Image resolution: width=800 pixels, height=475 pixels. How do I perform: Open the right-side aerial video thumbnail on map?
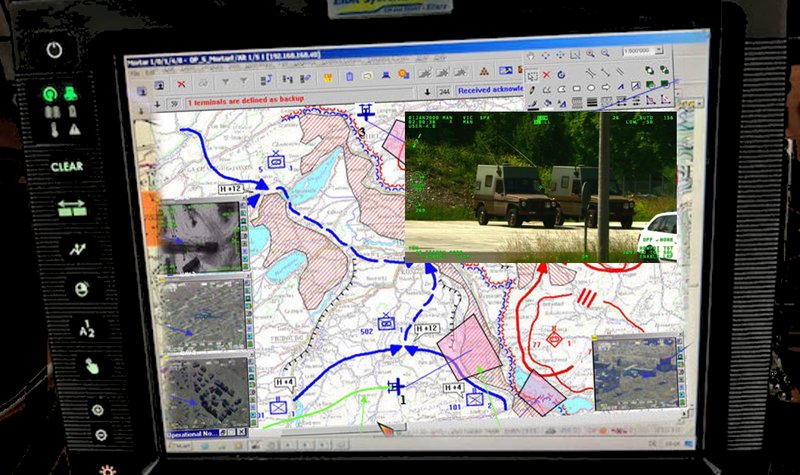[x=636, y=372]
